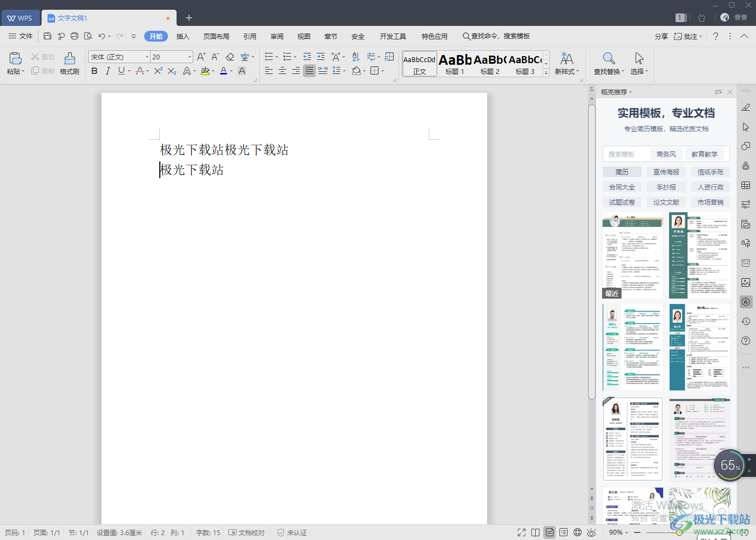The height and width of the screenshot is (540, 756).
Task: Expand the bullet list dropdown arrow
Action: point(277,57)
